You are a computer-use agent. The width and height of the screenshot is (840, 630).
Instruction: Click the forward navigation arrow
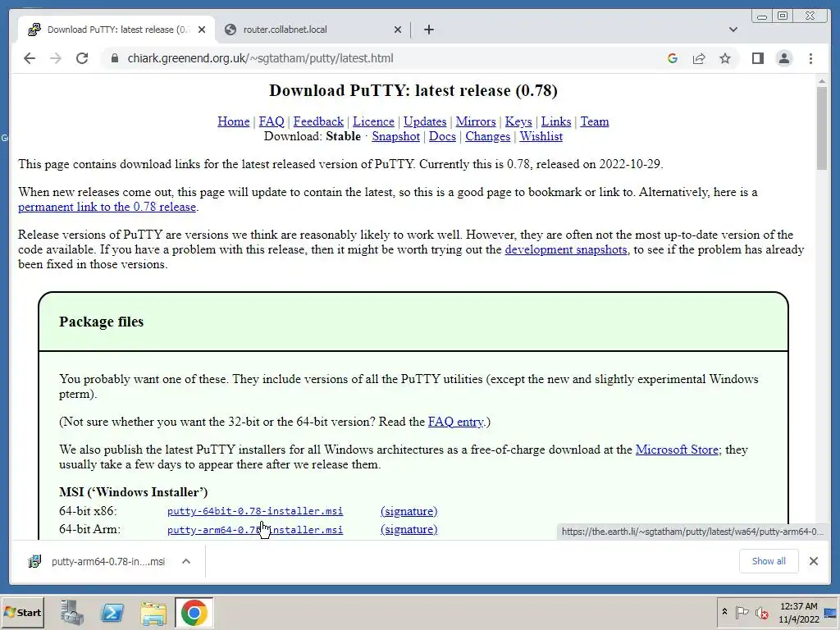(x=56, y=58)
